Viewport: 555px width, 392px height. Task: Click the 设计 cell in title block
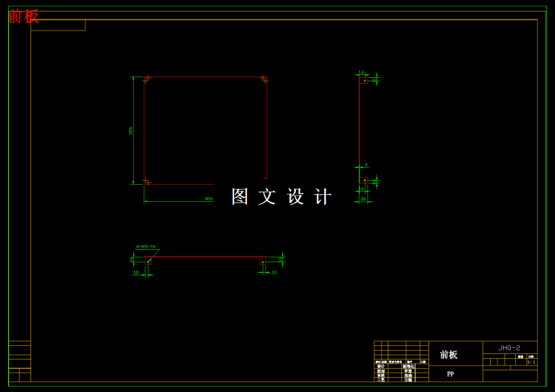click(381, 366)
